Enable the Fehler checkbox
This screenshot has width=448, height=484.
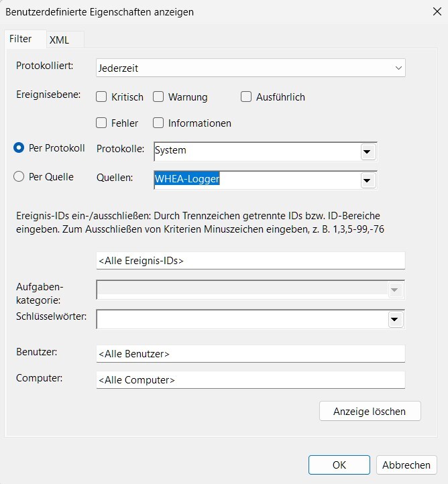coord(101,123)
